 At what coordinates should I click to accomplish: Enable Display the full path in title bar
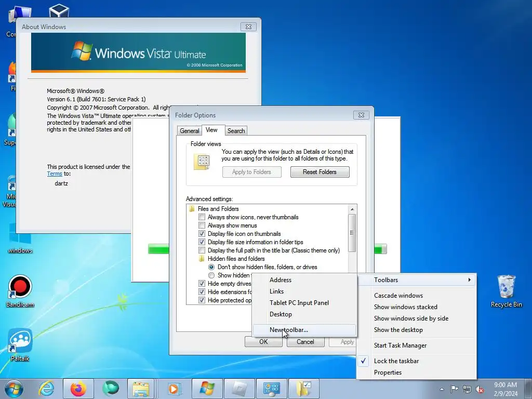(x=202, y=250)
